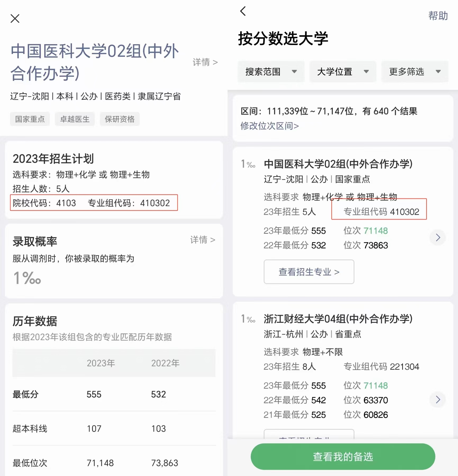Select the 保研资格 tag
The image size is (458, 476).
[120, 119]
